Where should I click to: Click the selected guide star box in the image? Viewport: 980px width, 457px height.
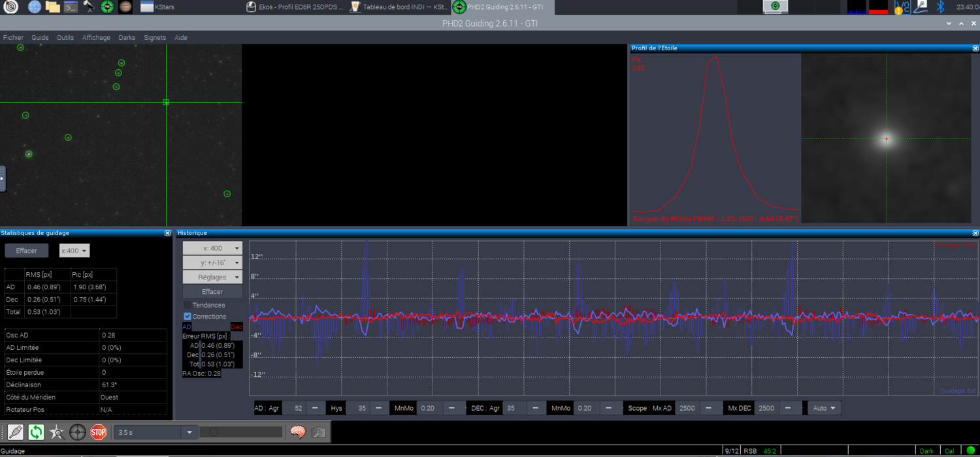click(166, 102)
